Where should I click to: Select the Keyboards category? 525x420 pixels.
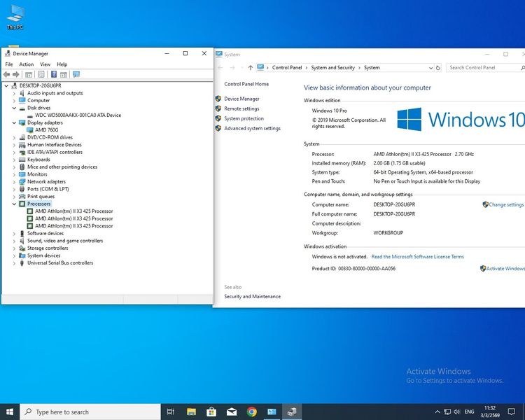tap(38, 160)
